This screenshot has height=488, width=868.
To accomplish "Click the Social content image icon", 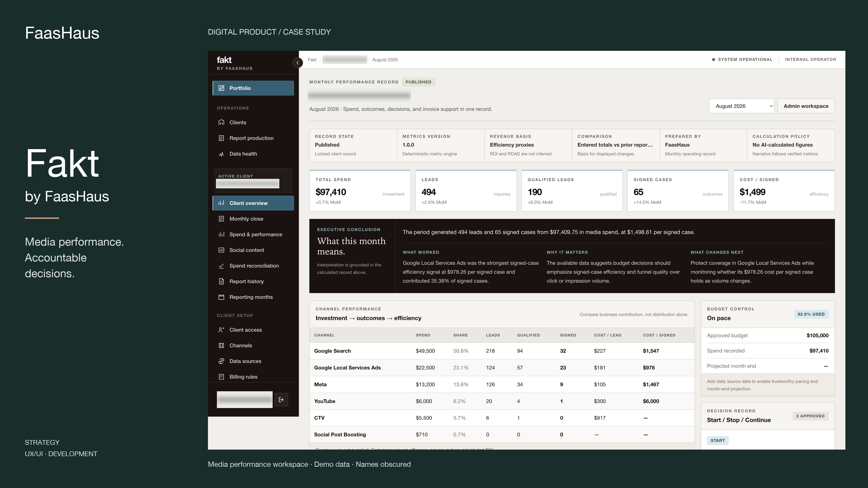I will (221, 250).
